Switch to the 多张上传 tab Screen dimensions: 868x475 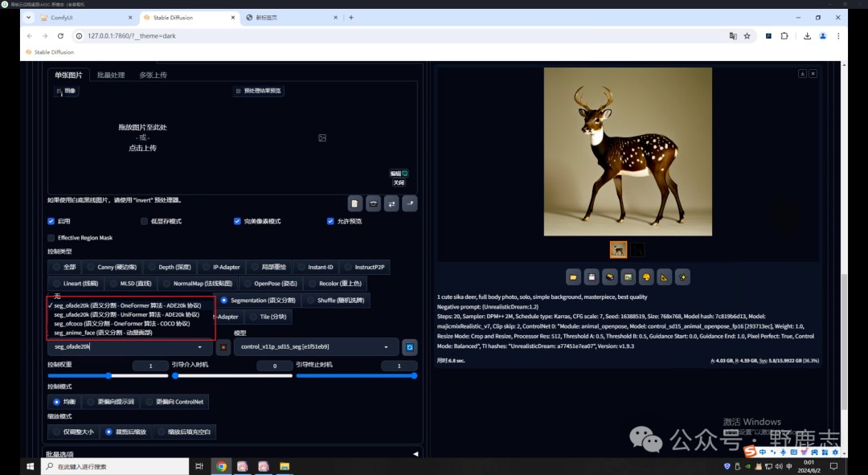coord(153,76)
